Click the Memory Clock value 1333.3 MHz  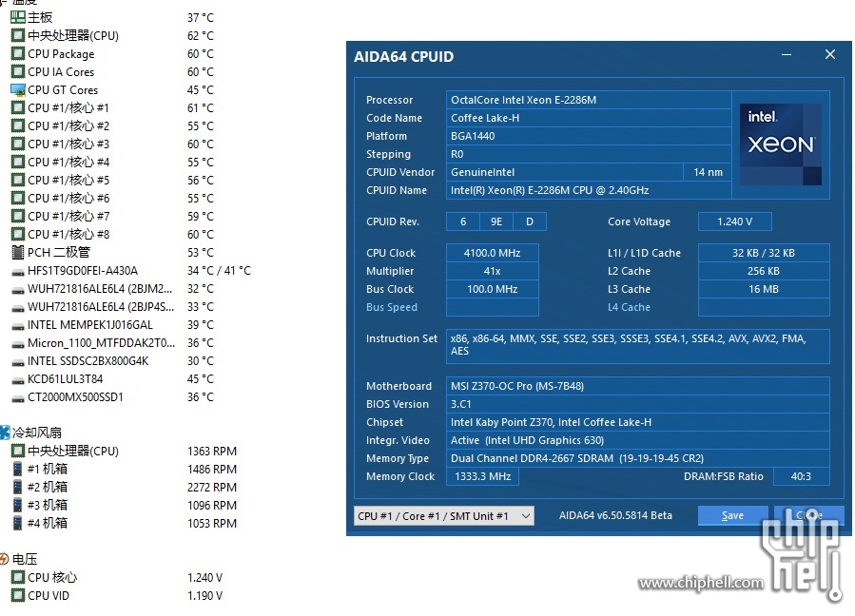tap(482, 476)
